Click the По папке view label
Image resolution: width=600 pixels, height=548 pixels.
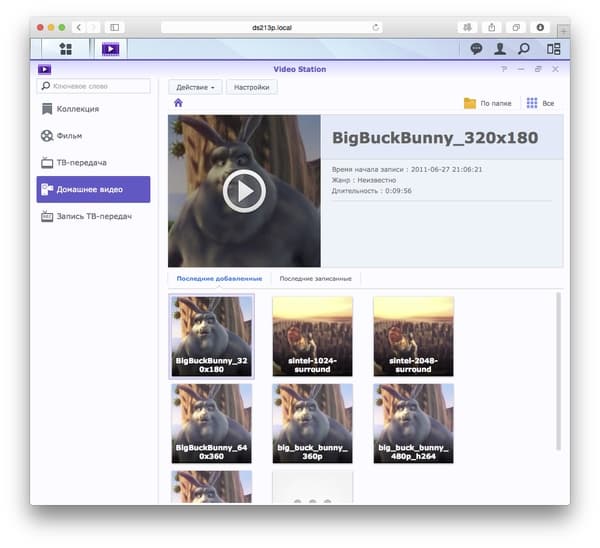pos(496,103)
